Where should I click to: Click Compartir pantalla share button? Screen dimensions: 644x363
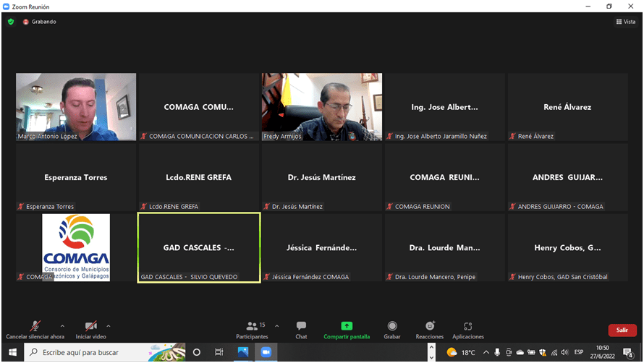pos(347,330)
